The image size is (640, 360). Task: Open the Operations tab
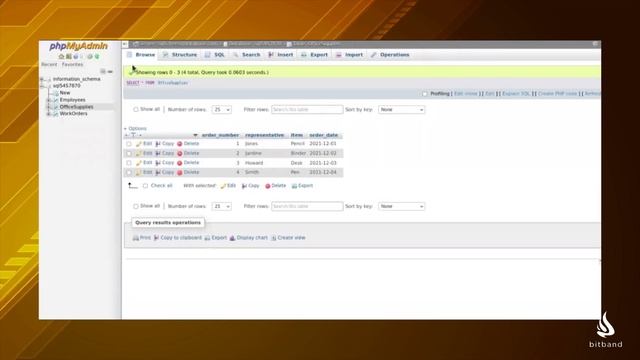click(x=390, y=55)
